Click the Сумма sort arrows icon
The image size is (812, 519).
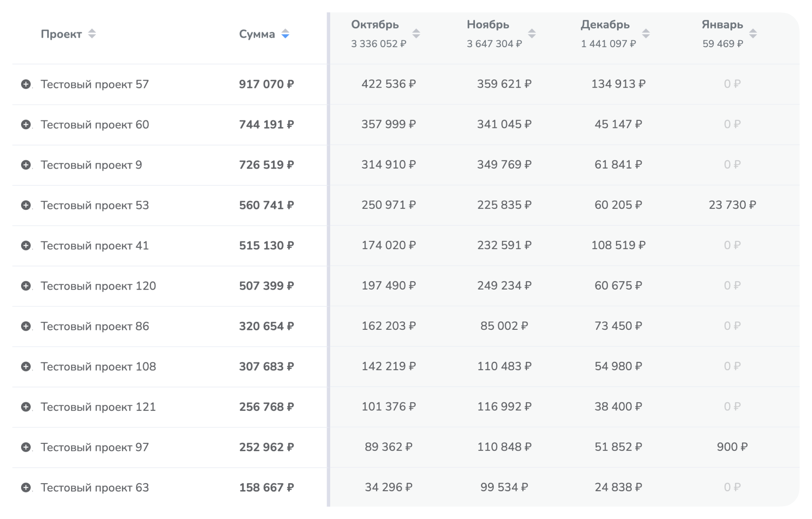pyautogui.click(x=285, y=34)
